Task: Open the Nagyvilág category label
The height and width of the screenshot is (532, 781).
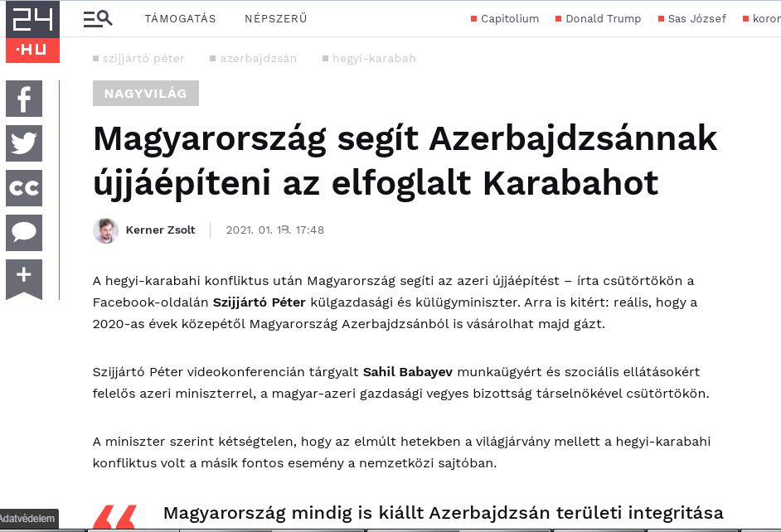Action: pos(146,93)
